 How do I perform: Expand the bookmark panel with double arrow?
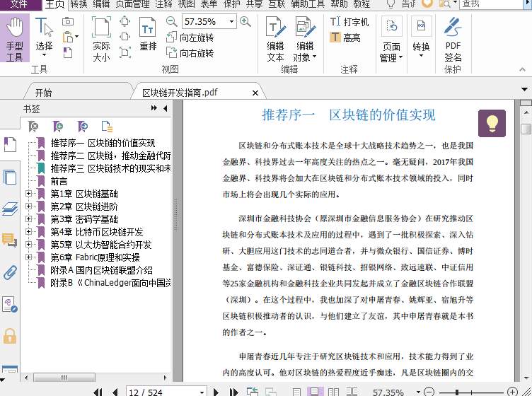point(154,108)
